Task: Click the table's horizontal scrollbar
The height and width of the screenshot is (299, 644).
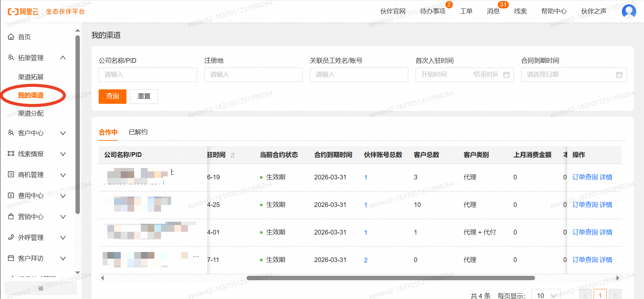Action: coord(390,278)
